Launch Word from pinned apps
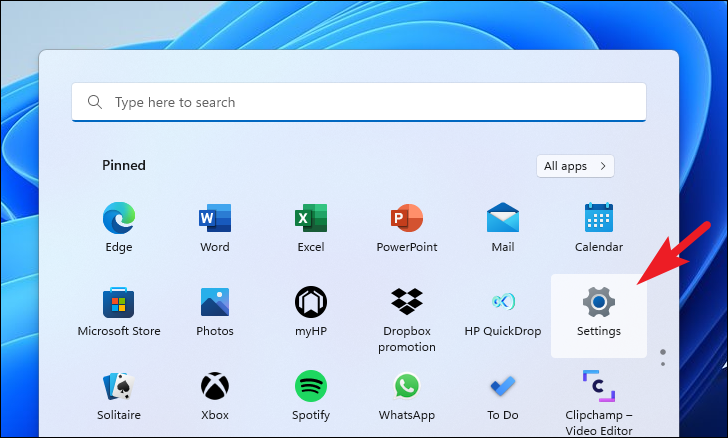The height and width of the screenshot is (438, 728). [x=215, y=227]
